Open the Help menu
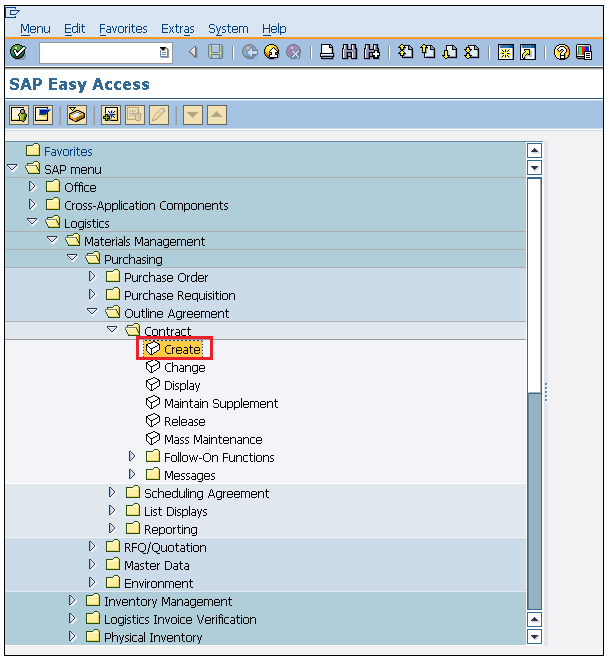The height and width of the screenshot is (661, 610). pyautogui.click(x=274, y=29)
